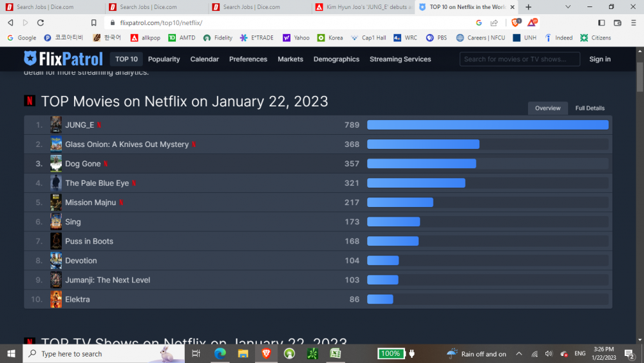Open the Brave Wallet icon
The image size is (644, 363).
click(618, 23)
